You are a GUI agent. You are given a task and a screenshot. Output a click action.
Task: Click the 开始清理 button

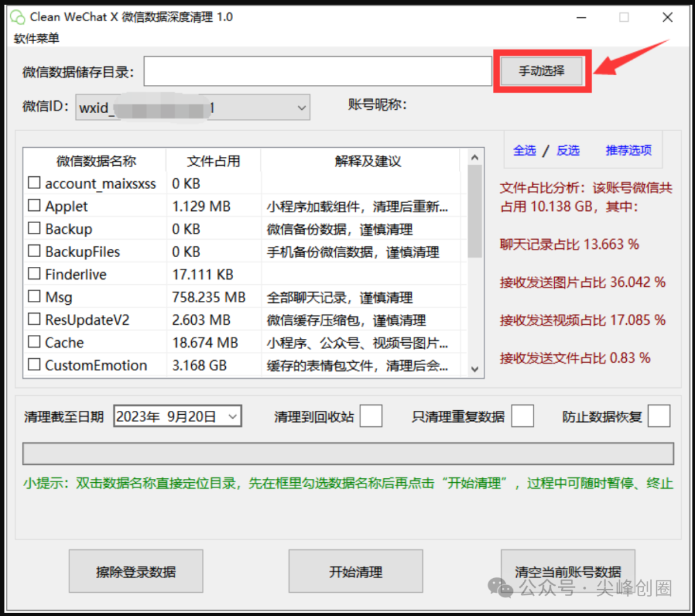pyautogui.click(x=355, y=571)
